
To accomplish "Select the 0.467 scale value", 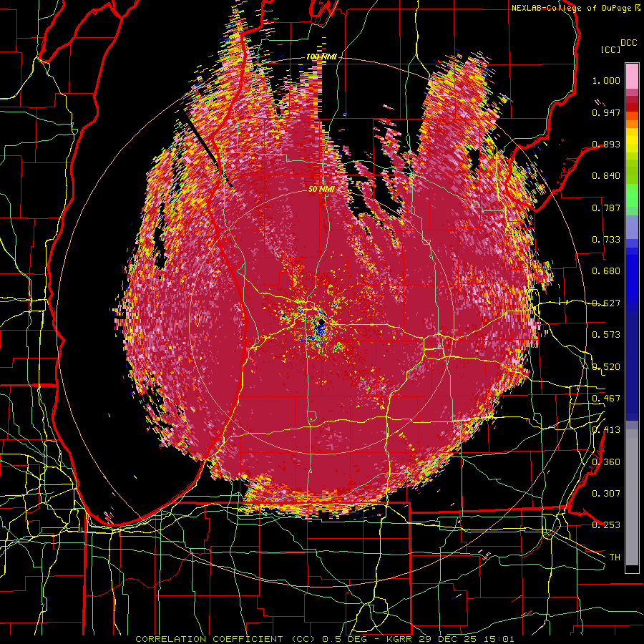I will (606, 399).
